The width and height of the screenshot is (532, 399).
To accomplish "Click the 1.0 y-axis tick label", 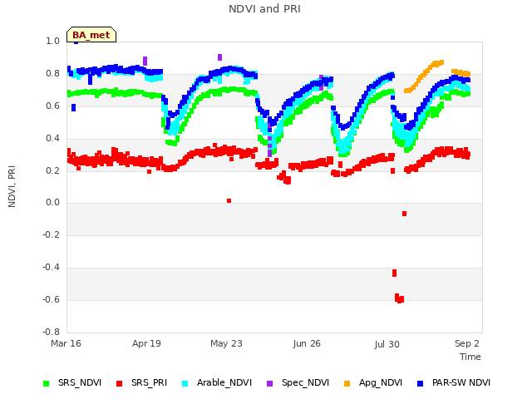I will [52, 41].
